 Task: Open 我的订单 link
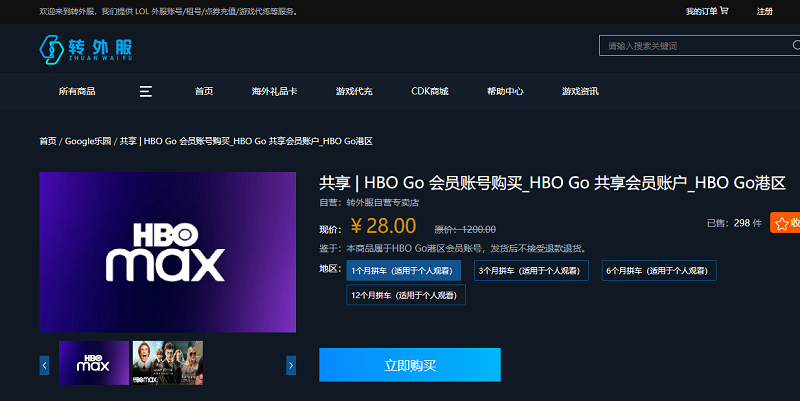[x=702, y=11]
